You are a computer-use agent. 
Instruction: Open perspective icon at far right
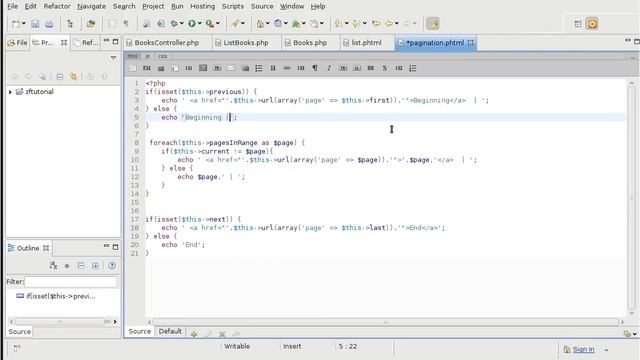click(x=578, y=24)
